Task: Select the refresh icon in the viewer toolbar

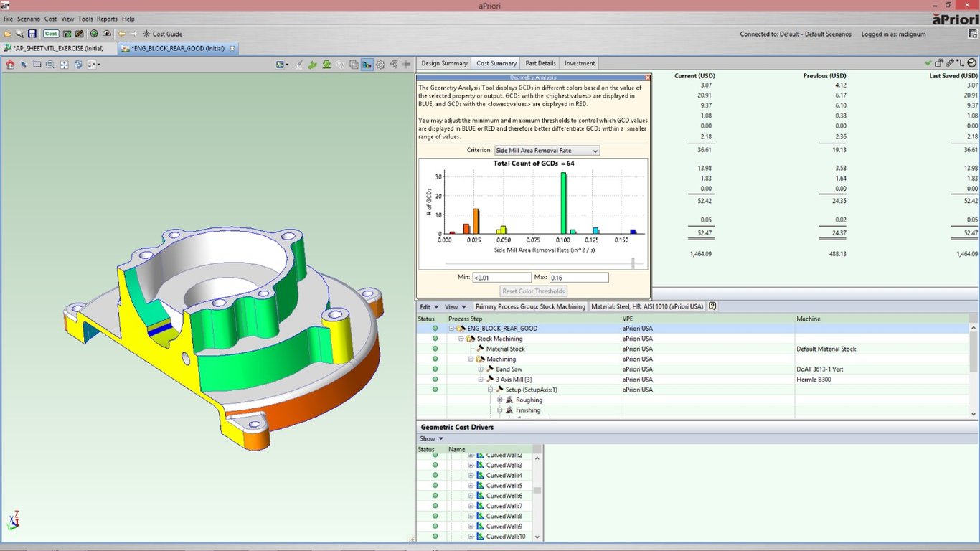Action: (77, 64)
